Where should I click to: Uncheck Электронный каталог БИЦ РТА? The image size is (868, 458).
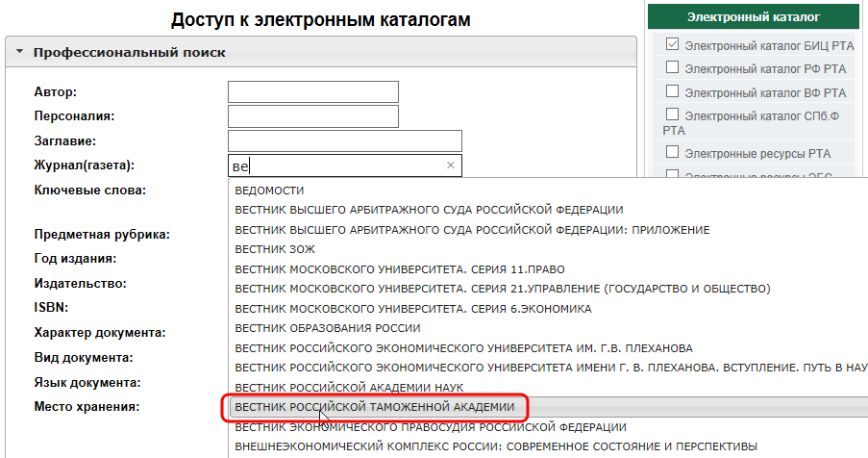click(x=672, y=43)
